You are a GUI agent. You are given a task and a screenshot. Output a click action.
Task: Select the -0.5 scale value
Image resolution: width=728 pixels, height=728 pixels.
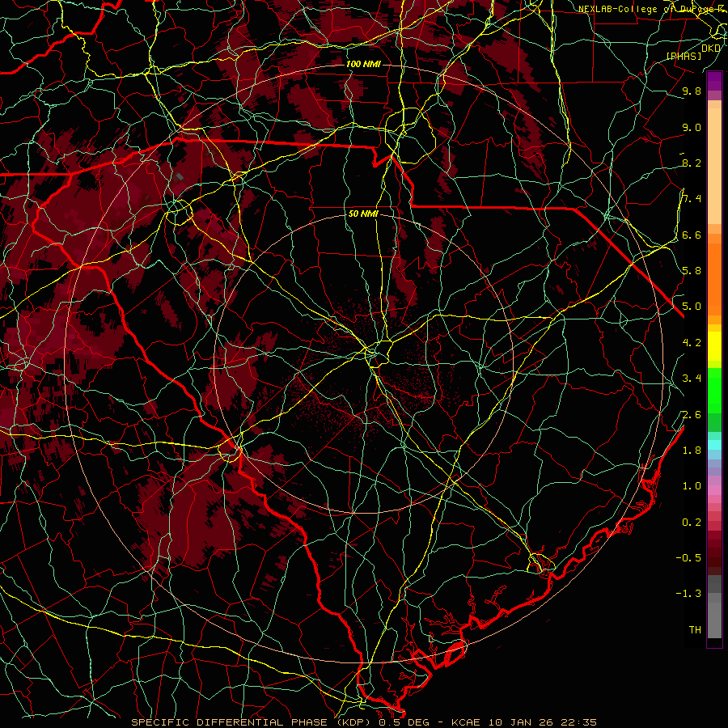[x=688, y=558]
